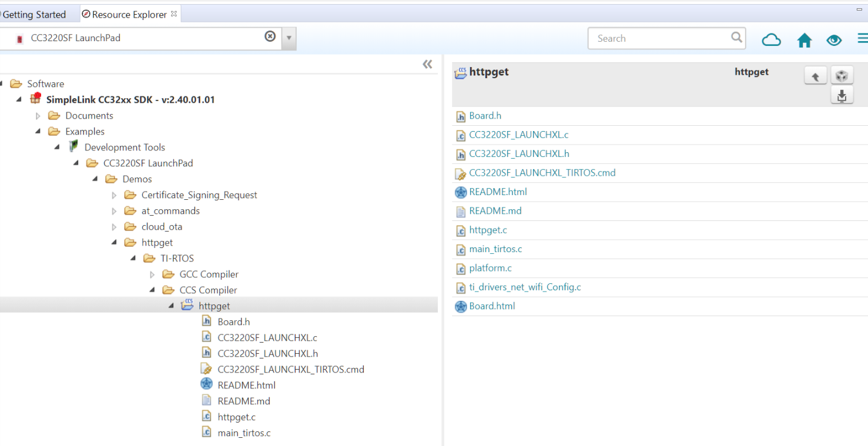Image resolution: width=868 pixels, height=446 pixels.
Task: Open the device filter dropdown arrow
Action: coord(289,38)
